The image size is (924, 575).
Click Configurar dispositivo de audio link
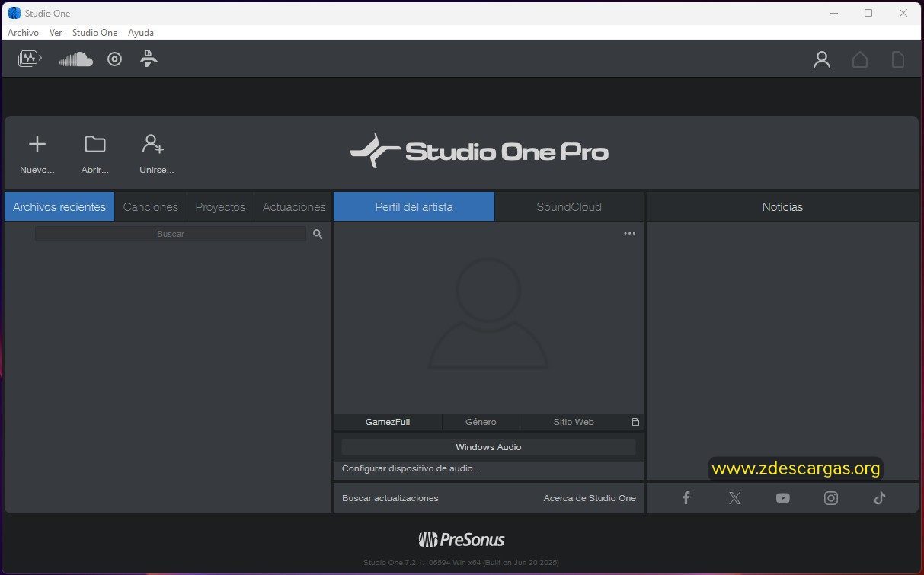click(x=411, y=468)
